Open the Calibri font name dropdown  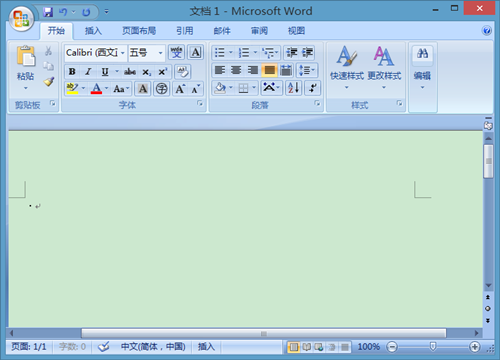click(122, 53)
